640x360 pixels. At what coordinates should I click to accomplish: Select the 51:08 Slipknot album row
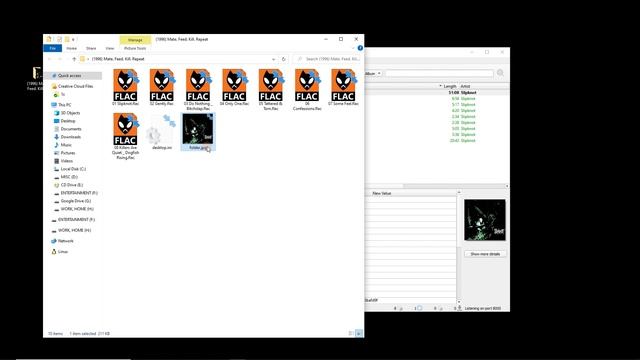pyautogui.click(x=437, y=93)
